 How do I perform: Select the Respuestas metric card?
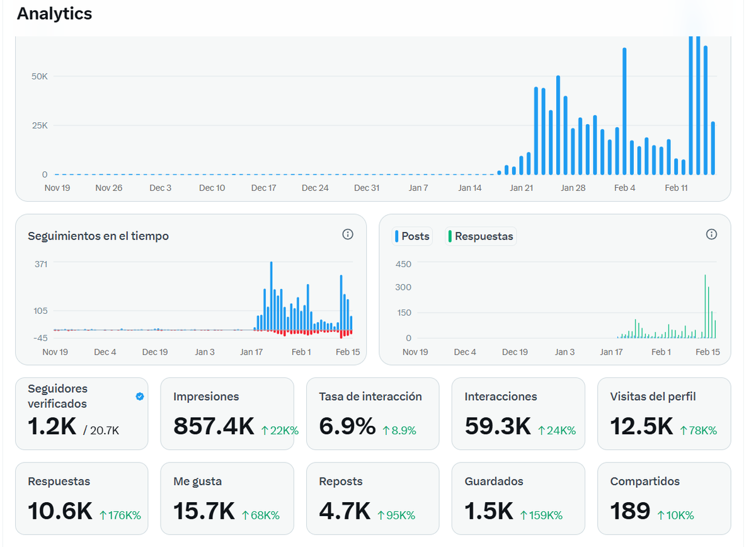82,498
